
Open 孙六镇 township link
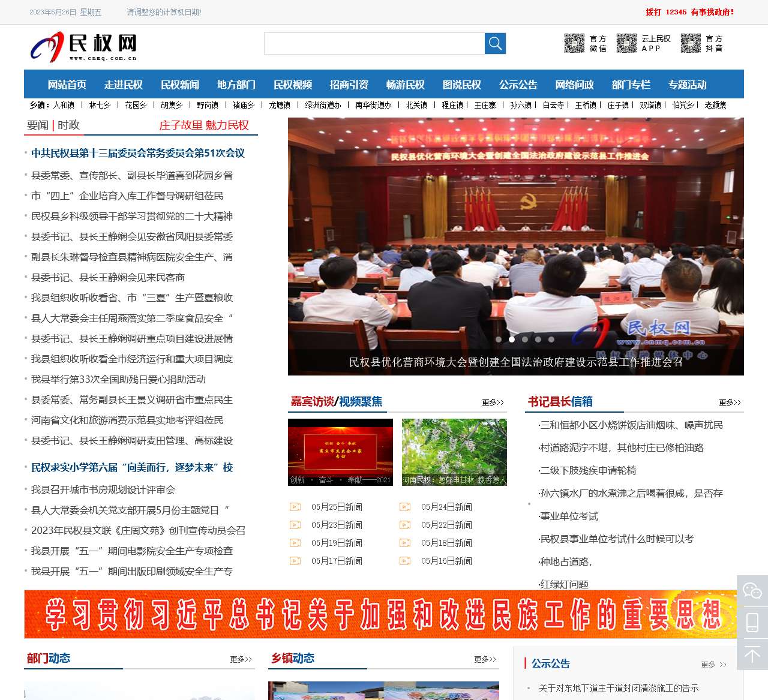[x=521, y=105]
